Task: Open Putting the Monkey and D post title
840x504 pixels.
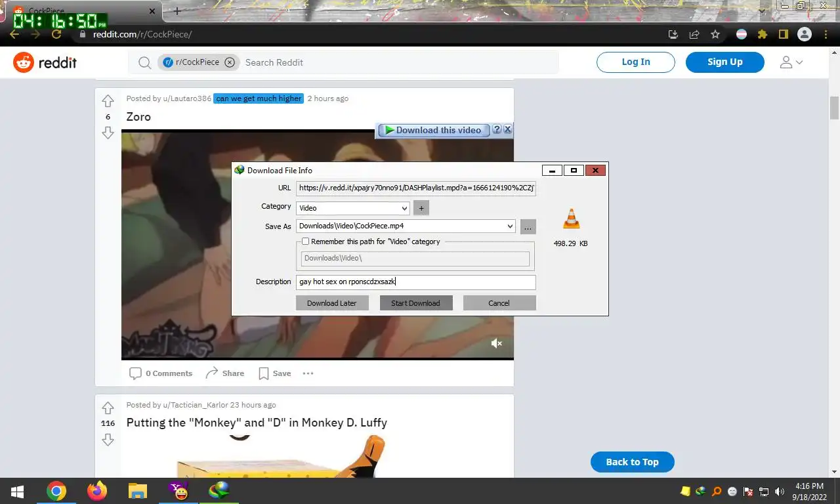Action: tap(257, 423)
